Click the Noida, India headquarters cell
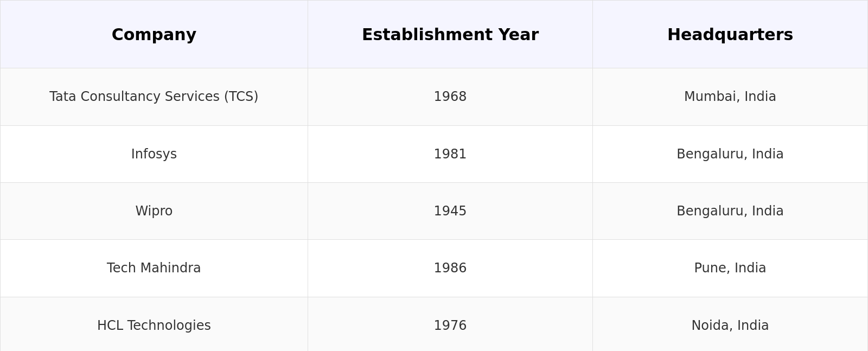The image size is (868, 351). 730,326
